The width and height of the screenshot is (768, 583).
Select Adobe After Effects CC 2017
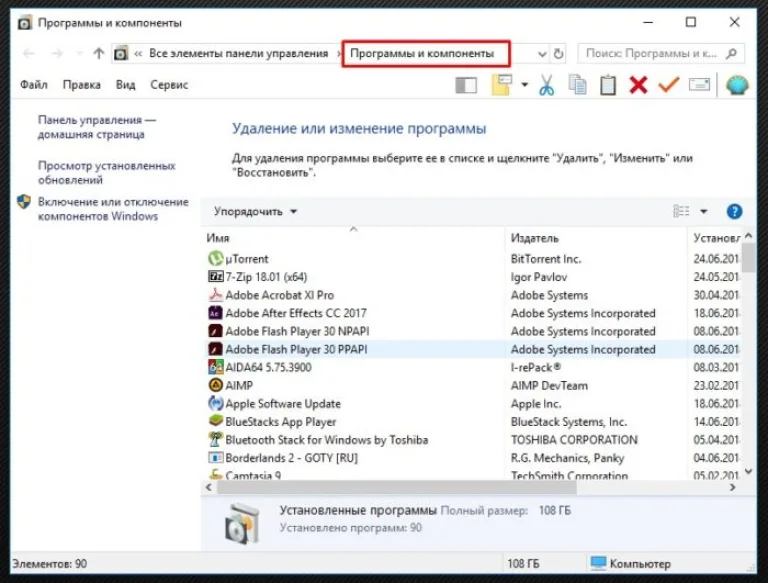[x=473, y=313]
